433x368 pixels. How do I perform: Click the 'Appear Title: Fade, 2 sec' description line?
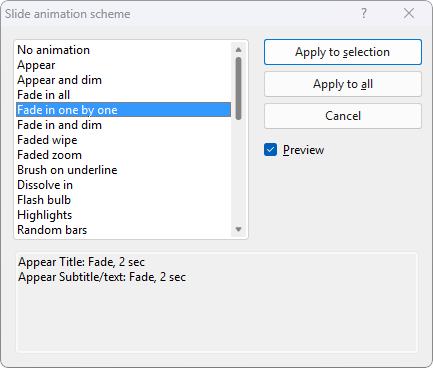[81, 262]
